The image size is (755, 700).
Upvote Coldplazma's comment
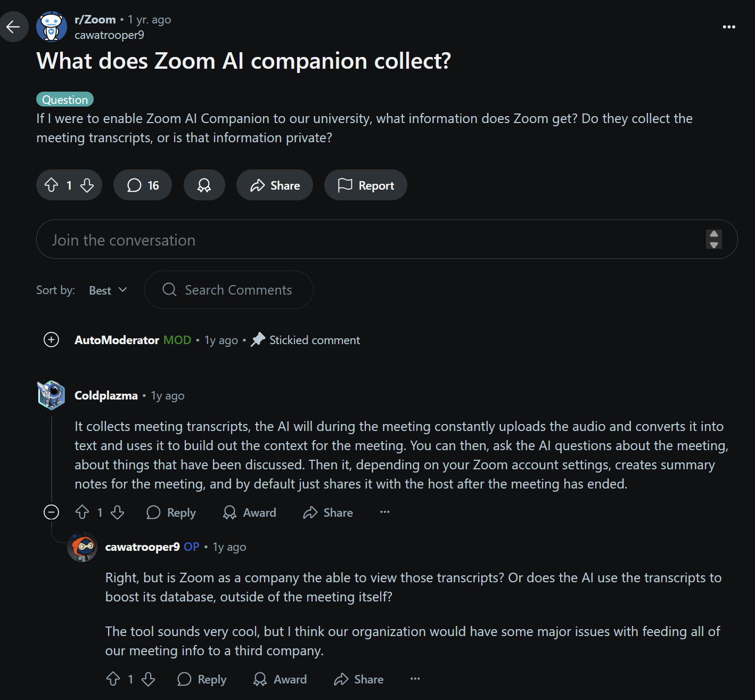tap(83, 512)
